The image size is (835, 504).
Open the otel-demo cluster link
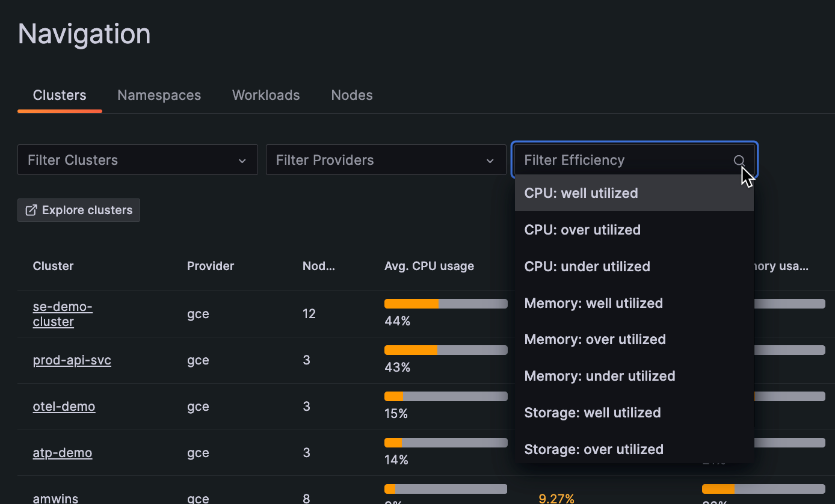pos(64,407)
